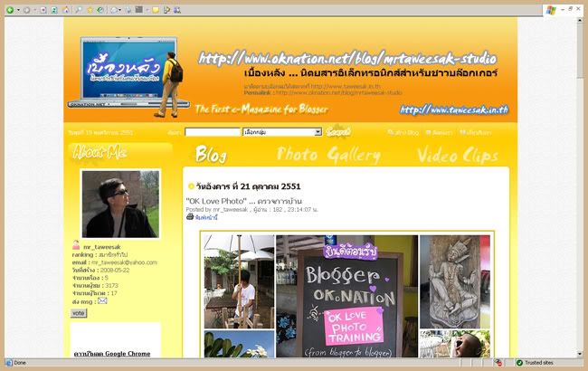This screenshot has width=588, height=371.
Task: Click the printer icon under the post title
Action: coord(190,216)
